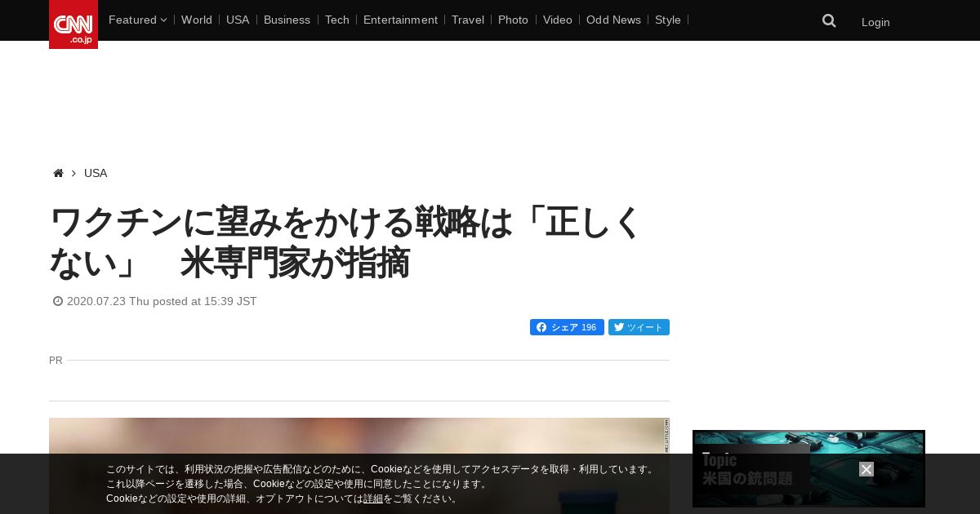Open the Tech section
The height and width of the screenshot is (514, 980).
pos(337,20)
